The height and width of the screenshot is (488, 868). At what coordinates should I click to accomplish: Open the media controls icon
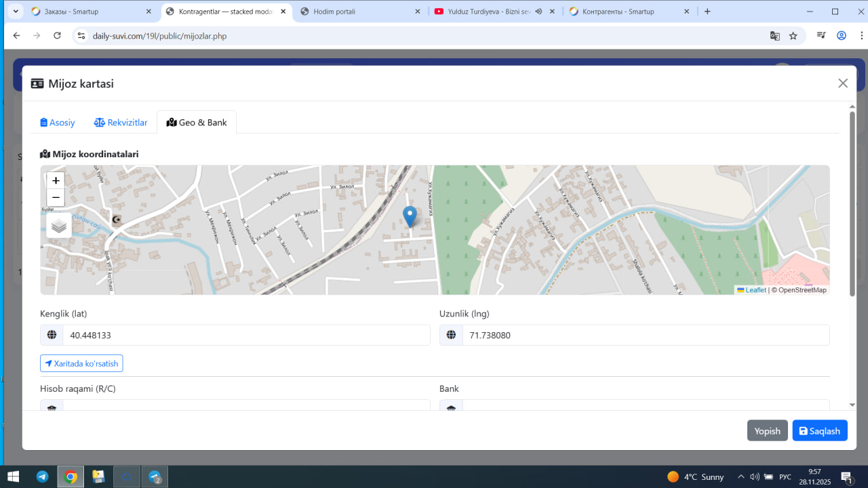coord(821,36)
